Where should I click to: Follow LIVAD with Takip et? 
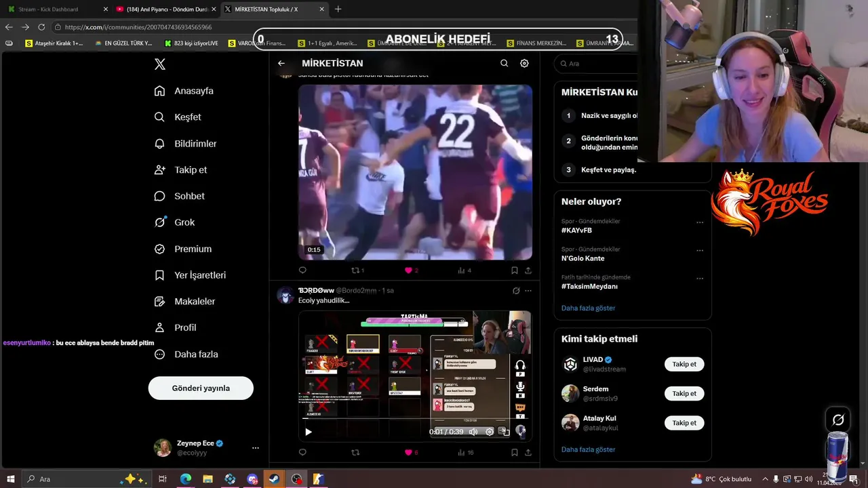[x=684, y=364]
